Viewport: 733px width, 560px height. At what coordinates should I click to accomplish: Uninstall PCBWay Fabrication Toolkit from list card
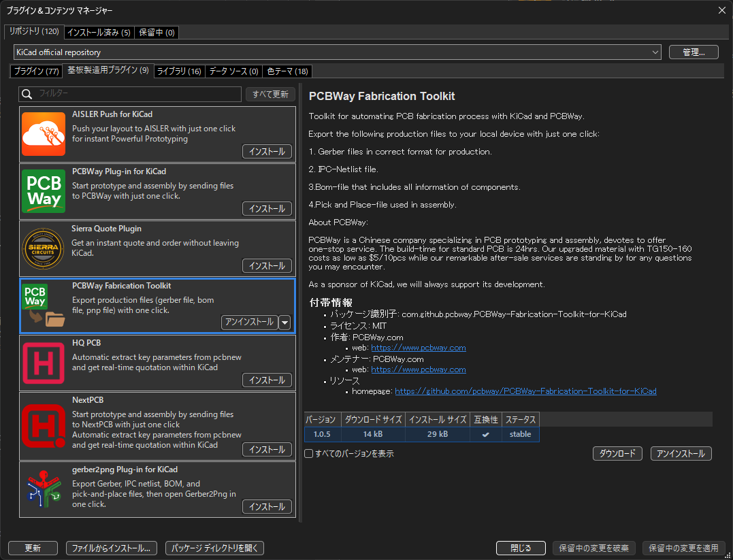[249, 322]
